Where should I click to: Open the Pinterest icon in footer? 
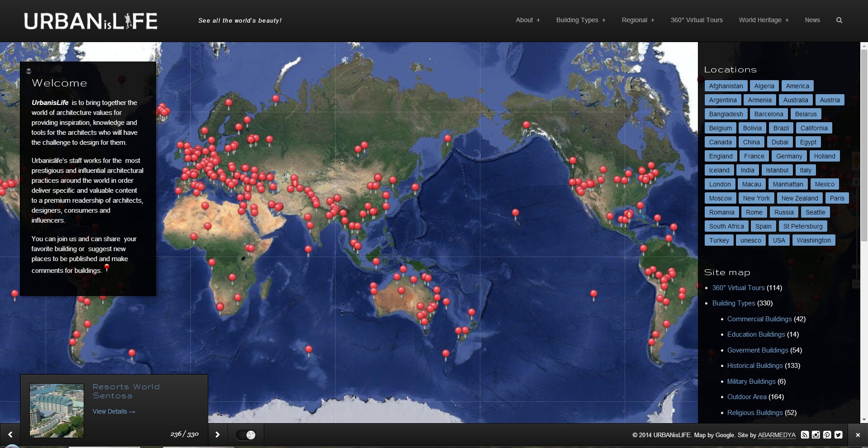[x=827, y=435]
